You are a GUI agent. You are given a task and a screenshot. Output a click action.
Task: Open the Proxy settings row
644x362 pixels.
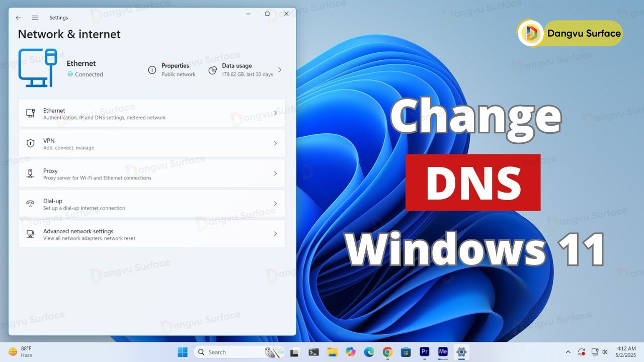152,173
